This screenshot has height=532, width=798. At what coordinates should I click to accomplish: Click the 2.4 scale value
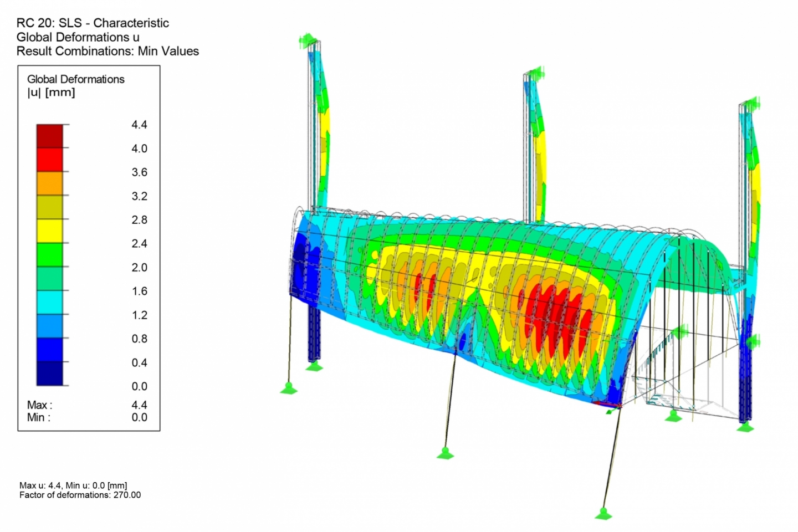point(139,244)
